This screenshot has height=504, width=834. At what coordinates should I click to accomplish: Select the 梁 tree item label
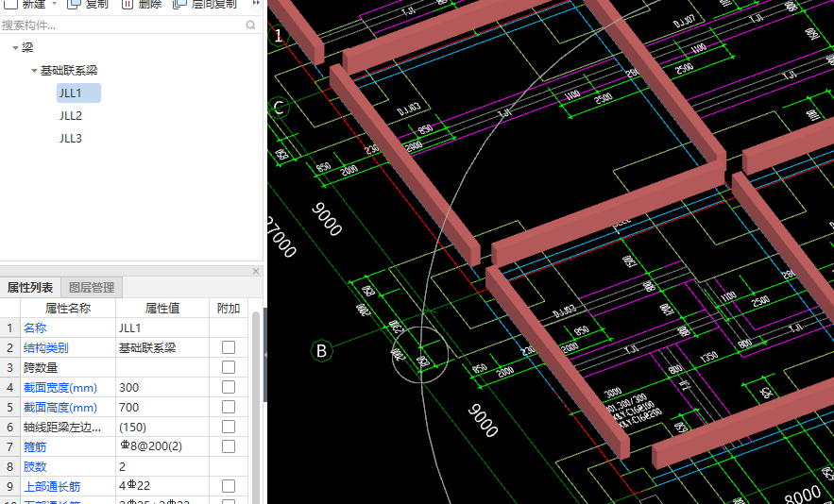tap(27, 48)
